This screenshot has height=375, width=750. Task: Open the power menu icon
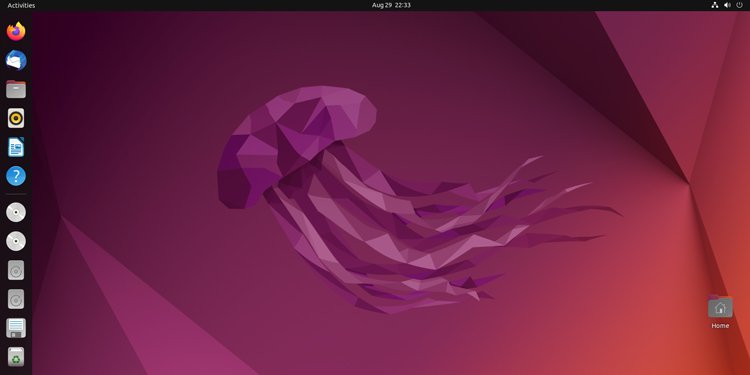pyautogui.click(x=739, y=5)
